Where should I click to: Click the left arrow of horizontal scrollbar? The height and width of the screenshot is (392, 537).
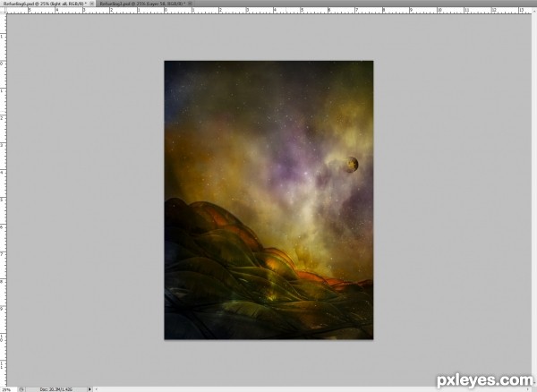pos(97,389)
